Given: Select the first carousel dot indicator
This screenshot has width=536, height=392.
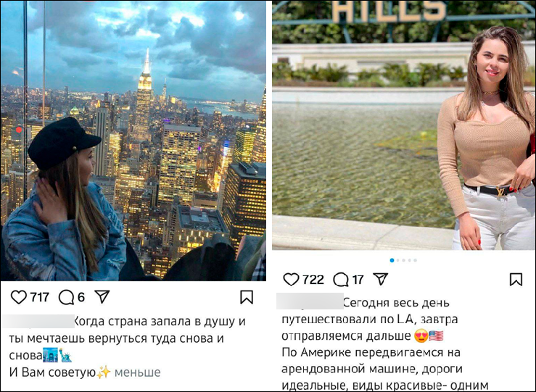Looking at the screenshot, I should click(392, 260).
